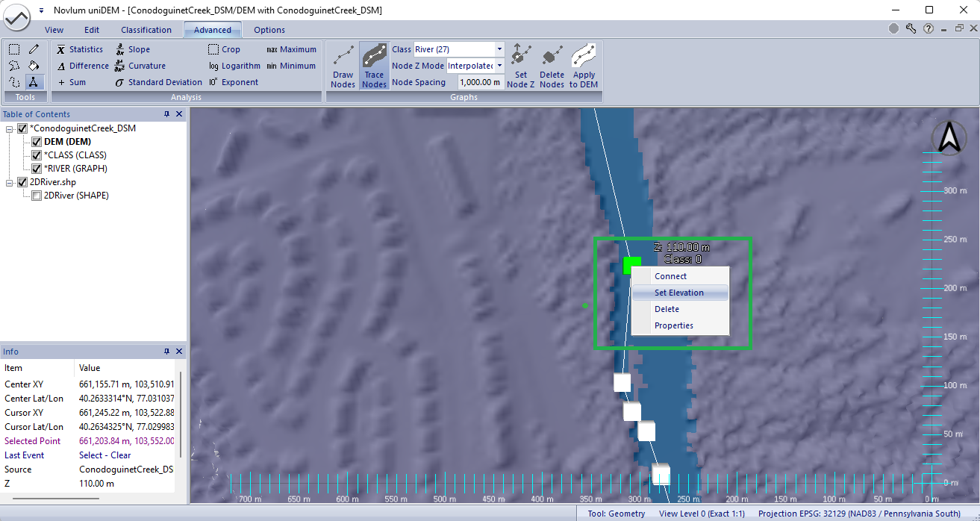Open the Options tab
Viewport: 980px width, 521px height.
pos(269,30)
